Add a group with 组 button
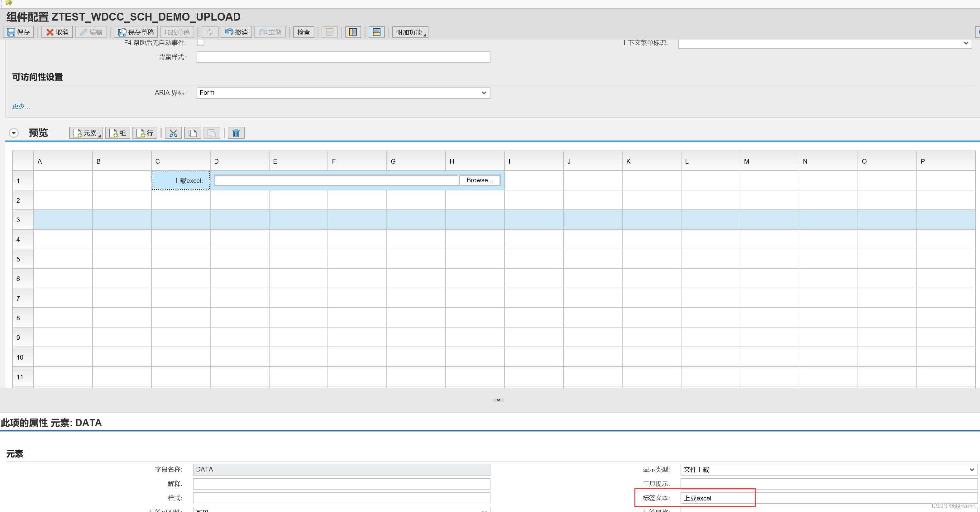The image size is (980, 512). pyautogui.click(x=117, y=133)
